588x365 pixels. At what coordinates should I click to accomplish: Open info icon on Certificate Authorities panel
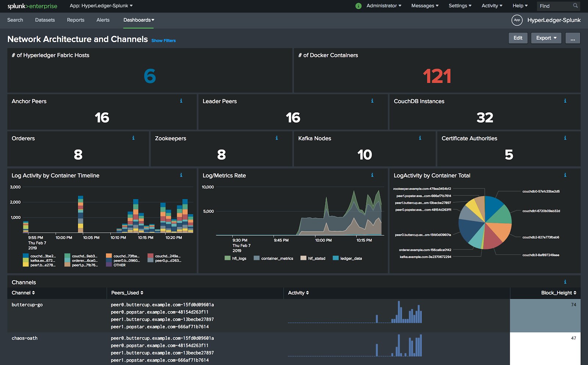point(565,138)
